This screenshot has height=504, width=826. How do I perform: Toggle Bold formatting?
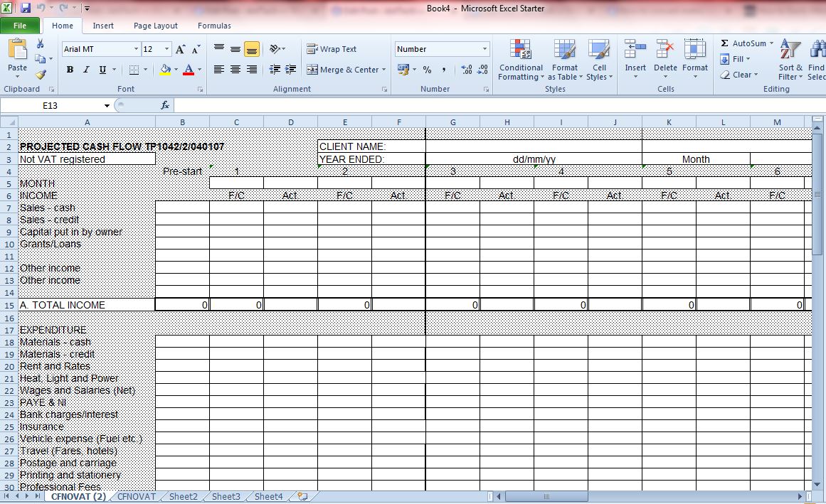[x=70, y=70]
